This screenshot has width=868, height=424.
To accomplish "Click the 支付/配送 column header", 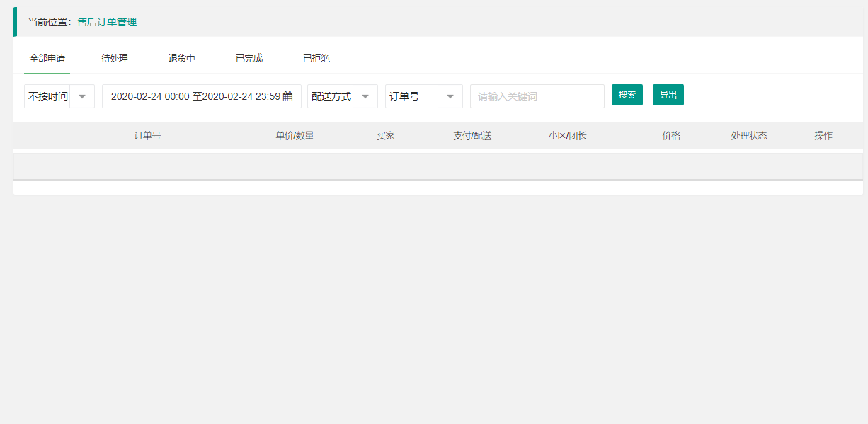I will tap(472, 136).
